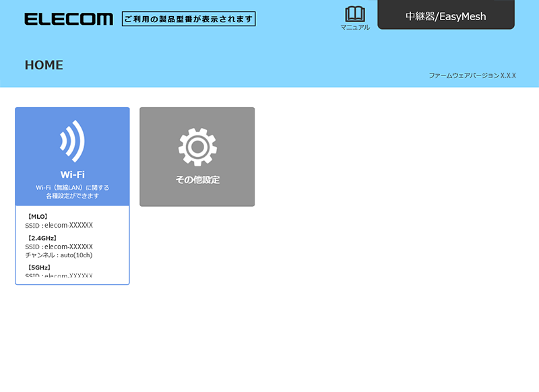539x392 pixels.
Task: Open the その他設定 tile label
Action: coord(197,179)
